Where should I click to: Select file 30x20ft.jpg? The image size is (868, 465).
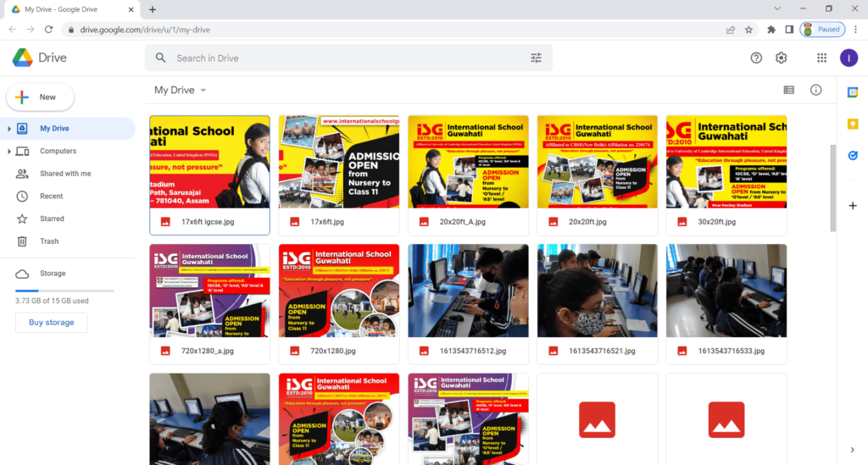tap(726, 175)
